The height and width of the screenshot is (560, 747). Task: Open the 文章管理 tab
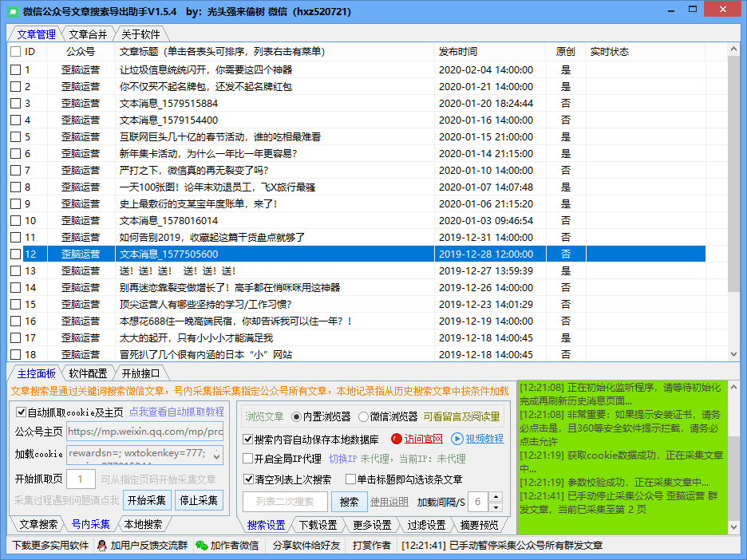[36, 34]
